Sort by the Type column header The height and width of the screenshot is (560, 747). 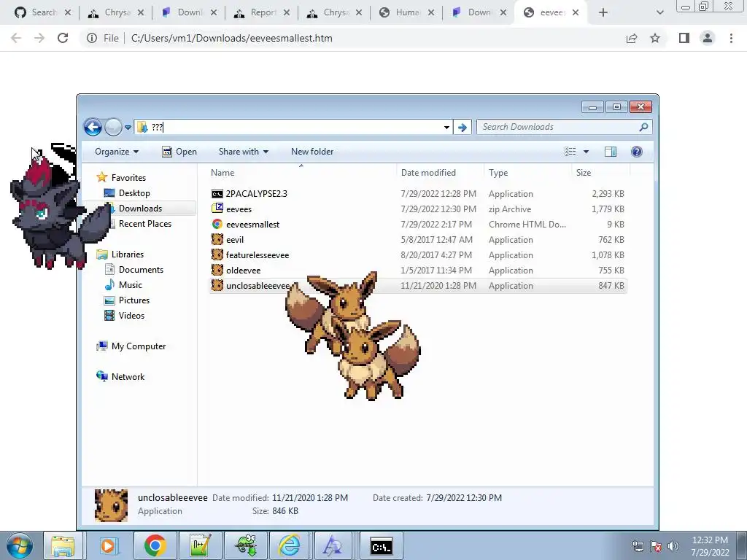point(498,172)
